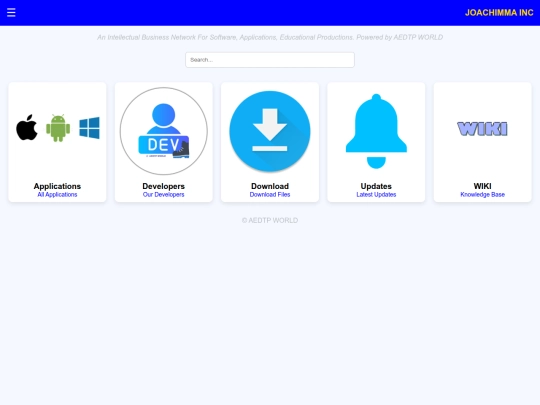This screenshot has height=405, width=540.
Task: Click the AEDTP WORLD copyright footer text
Action: coord(270,220)
